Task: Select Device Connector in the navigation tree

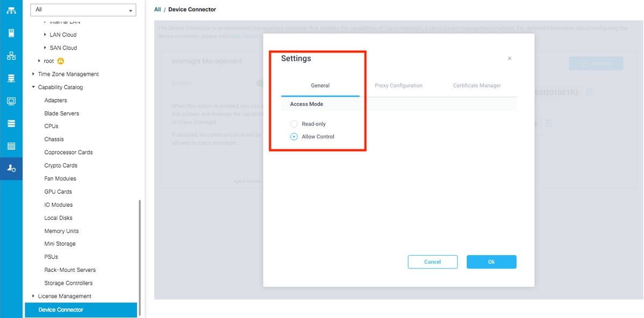Action: tap(81, 310)
